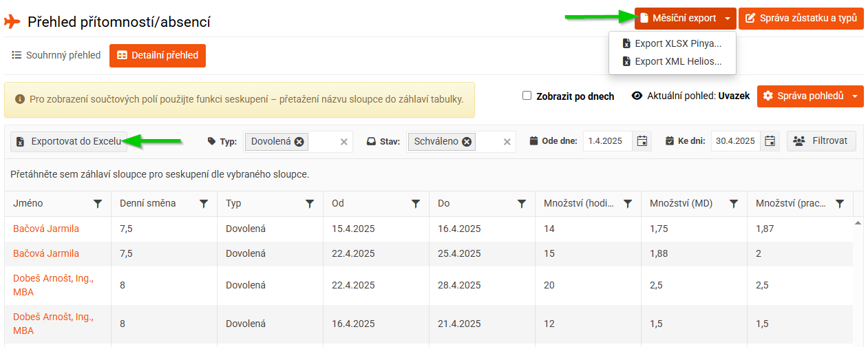The height and width of the screenshot is (347, 868).
Task: Choose Export XML Helios menu entry
Action: (x=673, y=61)
